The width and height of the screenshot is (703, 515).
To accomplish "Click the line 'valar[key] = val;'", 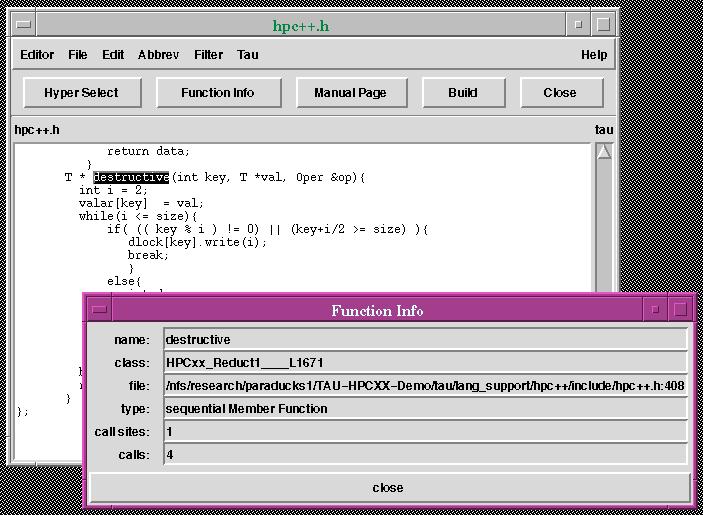I will (x=141, y=203).
